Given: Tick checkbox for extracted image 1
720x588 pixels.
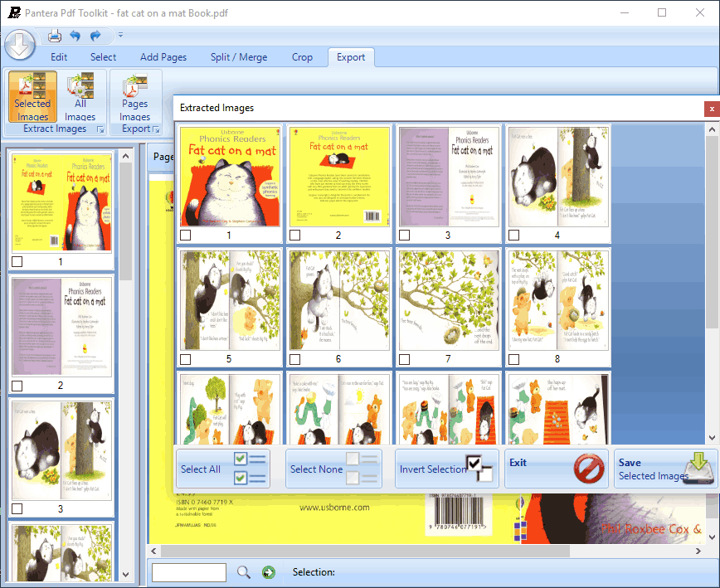Looking at the screenshot, I should tap(186, 235).
